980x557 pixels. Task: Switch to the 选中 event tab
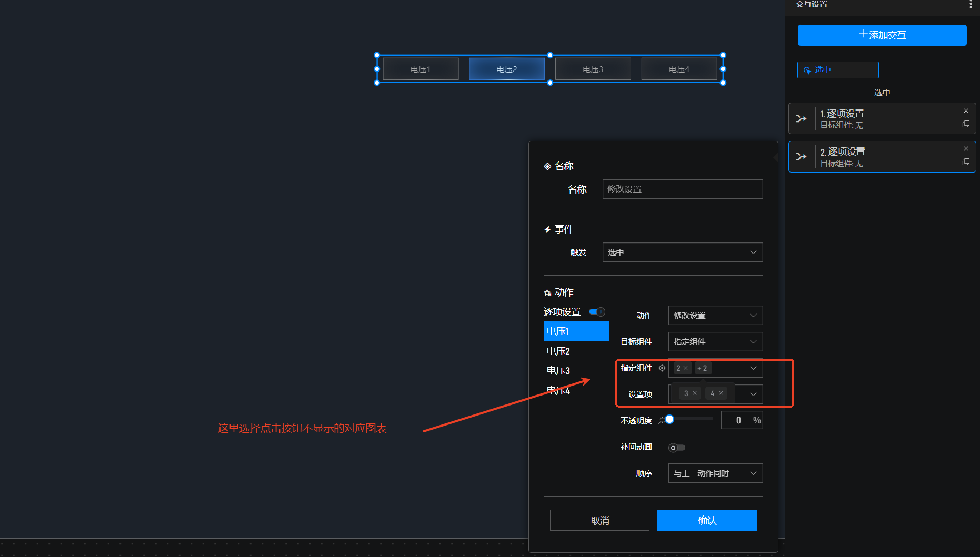coord(837,70)
